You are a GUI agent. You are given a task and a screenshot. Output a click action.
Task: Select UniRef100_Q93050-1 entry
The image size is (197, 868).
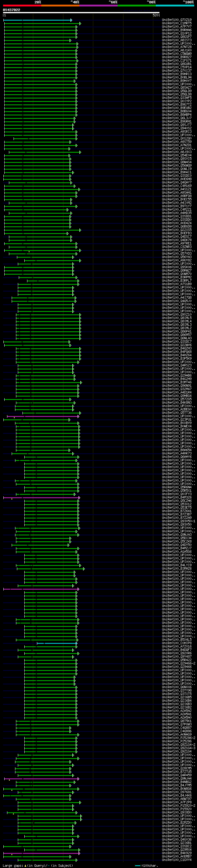(x=179, y=521)
